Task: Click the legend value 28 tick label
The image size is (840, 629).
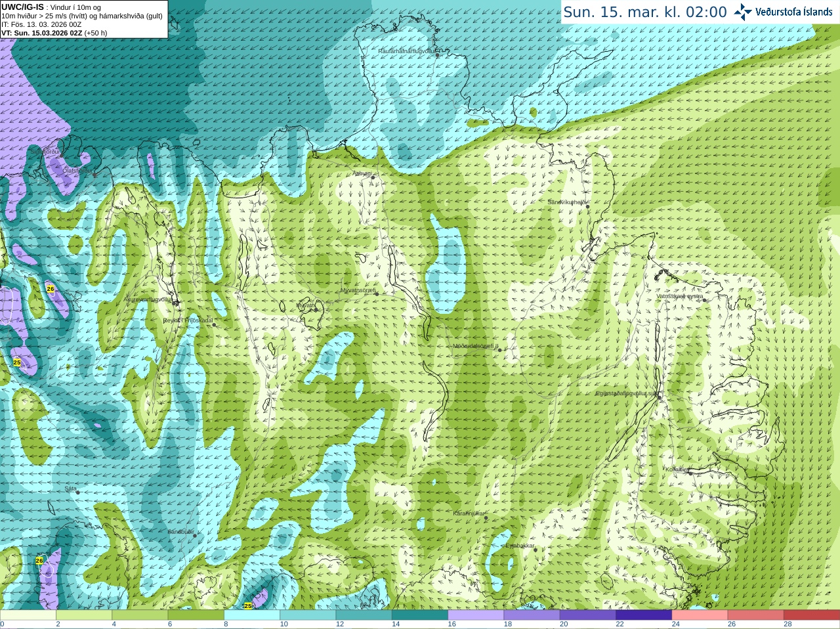Action: click(x=787, y=624)
